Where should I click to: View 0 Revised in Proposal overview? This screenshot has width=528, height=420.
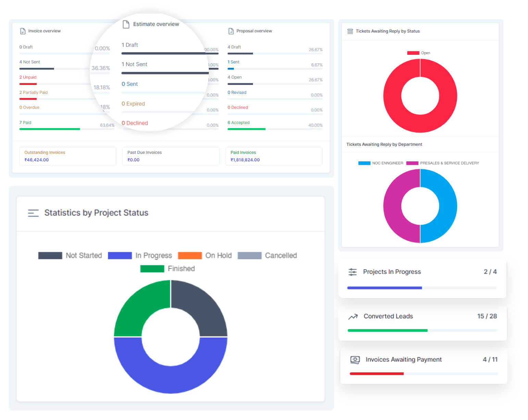pos(237,92)
